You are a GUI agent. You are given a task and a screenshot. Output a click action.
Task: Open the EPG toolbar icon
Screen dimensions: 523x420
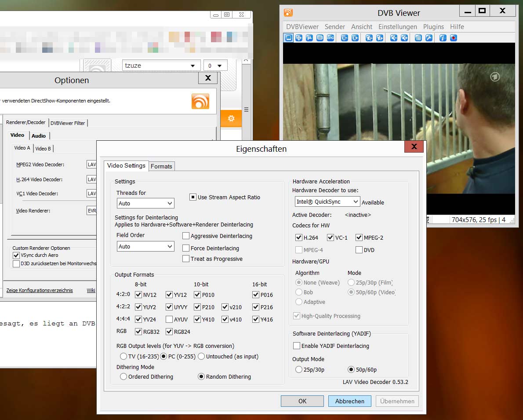[331, 38]
